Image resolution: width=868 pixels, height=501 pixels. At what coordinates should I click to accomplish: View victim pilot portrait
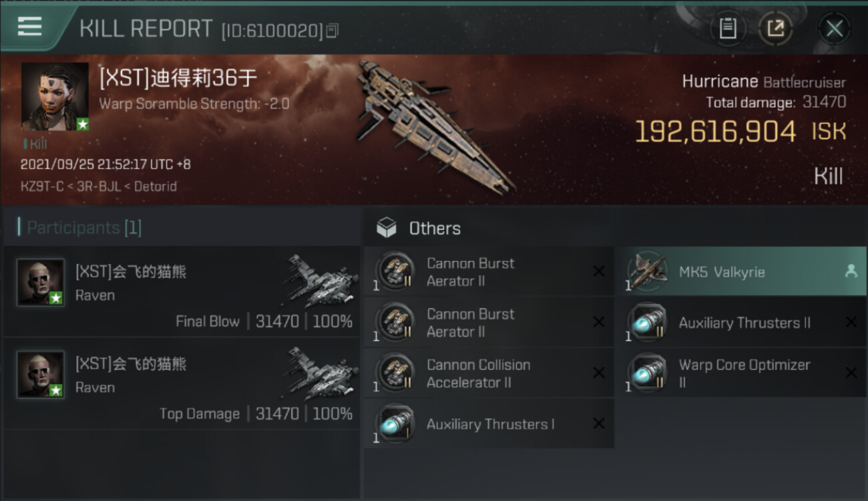(55, 97)
